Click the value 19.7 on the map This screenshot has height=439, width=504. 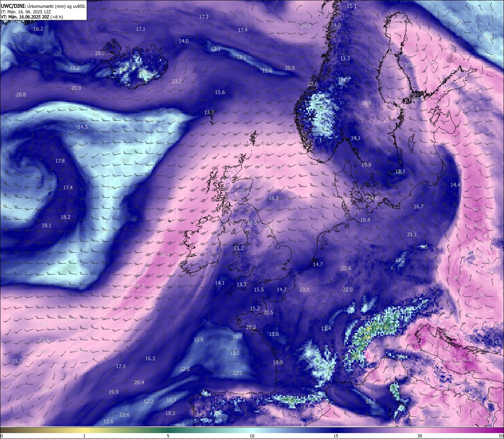pyautogui.click(x=17, y=361)
